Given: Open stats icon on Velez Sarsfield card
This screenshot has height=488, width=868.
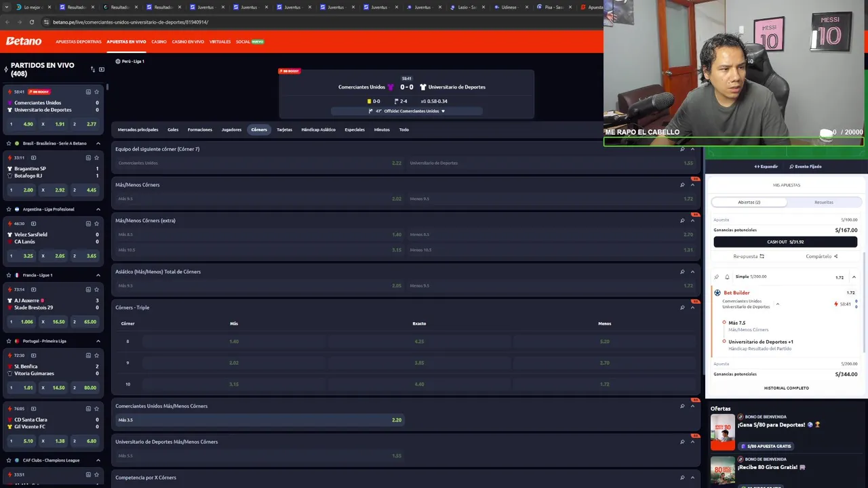Looking at the screenshot, I should pyautogui.click(x=88, y=223).
